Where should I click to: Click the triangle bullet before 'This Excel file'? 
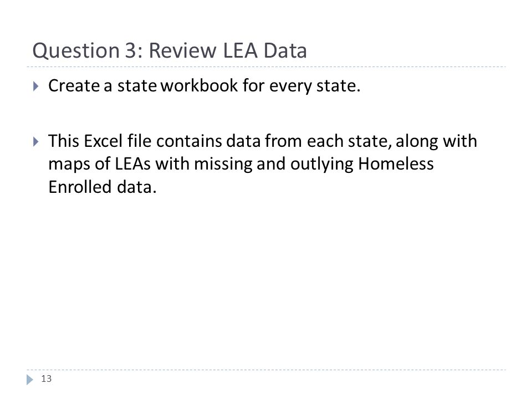(x=35, y=141)
